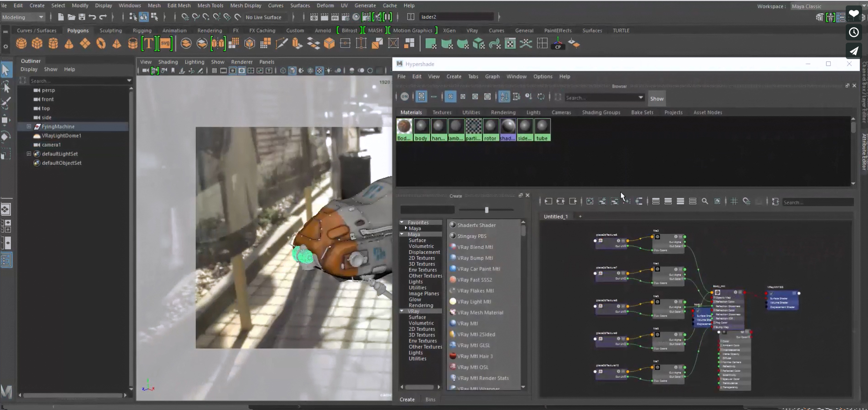The height and width of the screenshot is (410, 868).
Task: Select the polygon sphere creation icon
Action: [20, 44]
